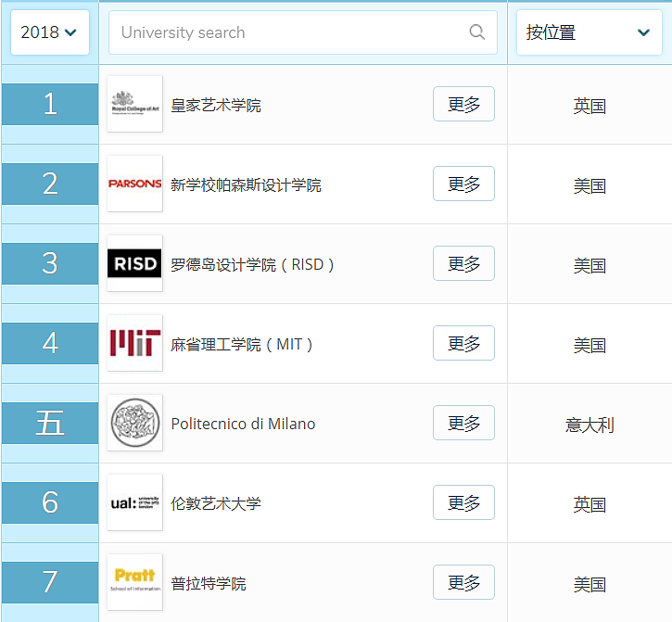The height and width of the screenshot is (622, 672).
Task: Click 更多 for 普拉特学院
Action: [463, 582]
